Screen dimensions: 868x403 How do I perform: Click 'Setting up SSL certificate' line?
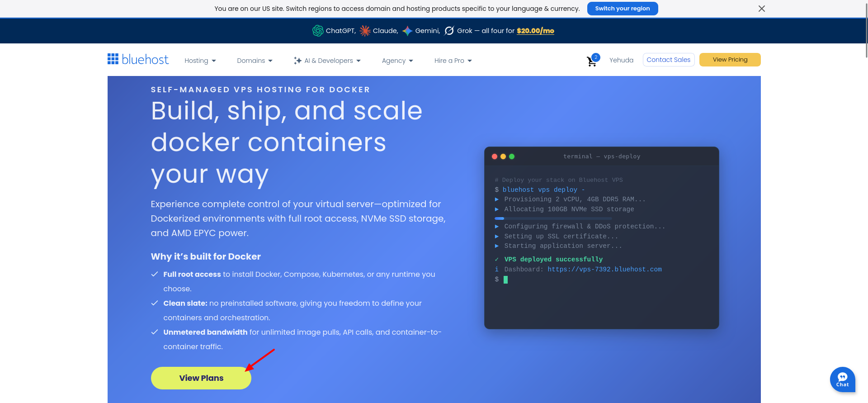tap(561, 237)
